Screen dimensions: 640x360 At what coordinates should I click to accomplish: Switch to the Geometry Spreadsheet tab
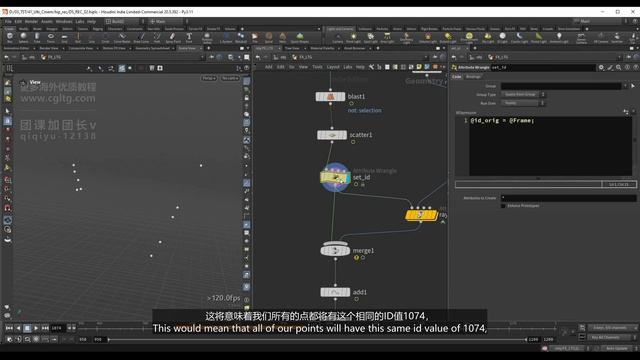(152, 48)
